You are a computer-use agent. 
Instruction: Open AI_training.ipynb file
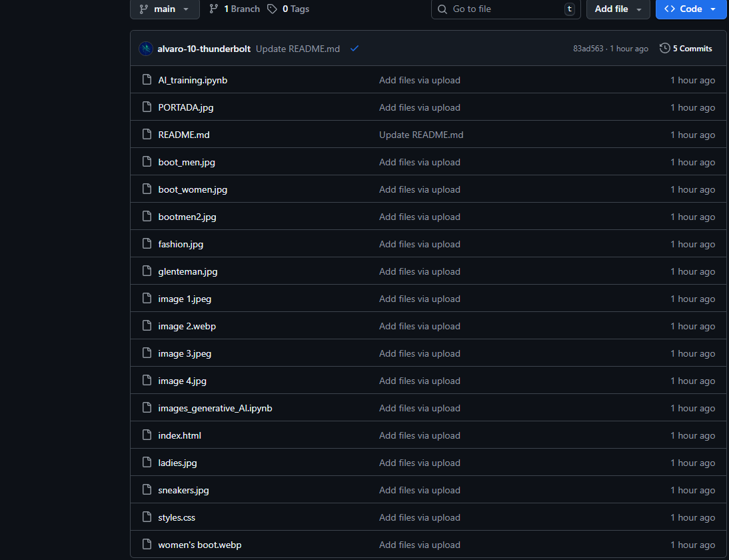(x=193, y=80)
